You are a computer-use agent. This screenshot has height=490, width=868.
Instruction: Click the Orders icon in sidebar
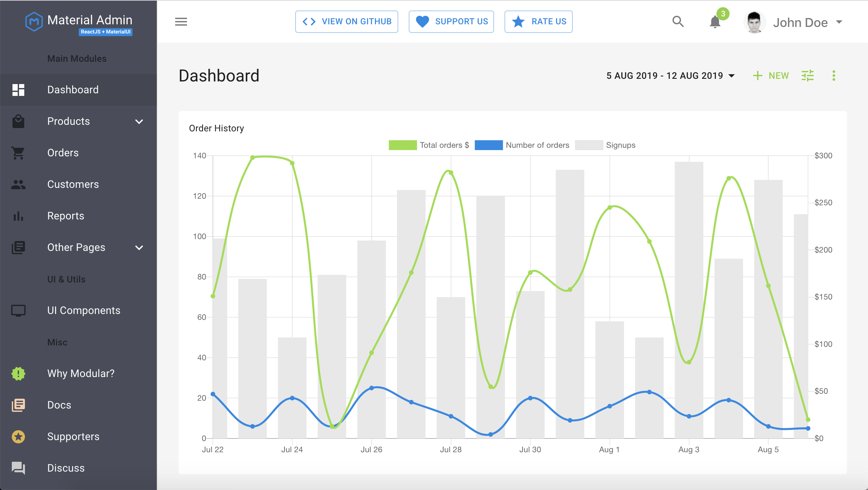(18, 152)
